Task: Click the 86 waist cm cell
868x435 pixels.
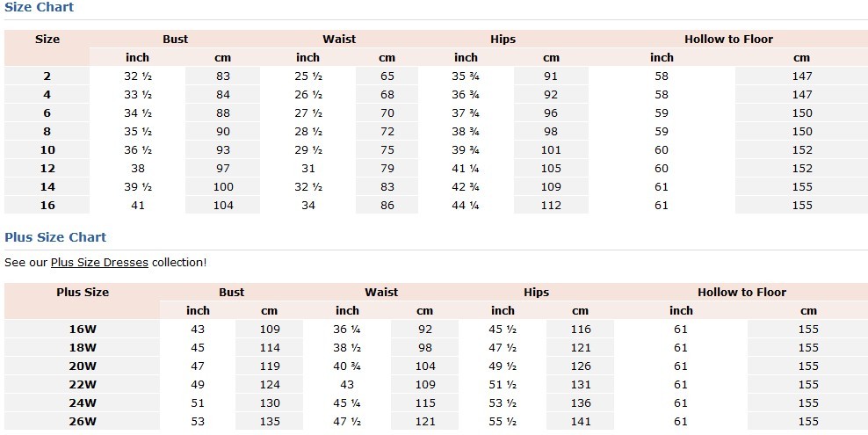Action: point(387,206)
